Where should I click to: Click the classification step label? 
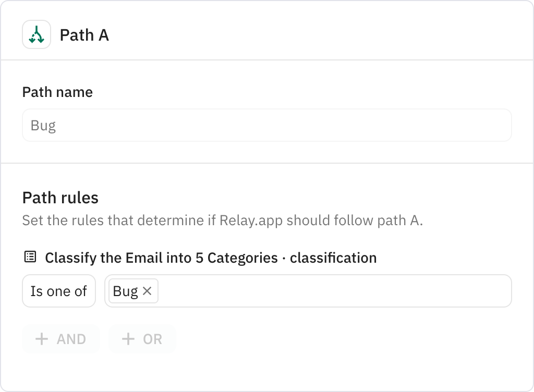[x=334, y=257]
